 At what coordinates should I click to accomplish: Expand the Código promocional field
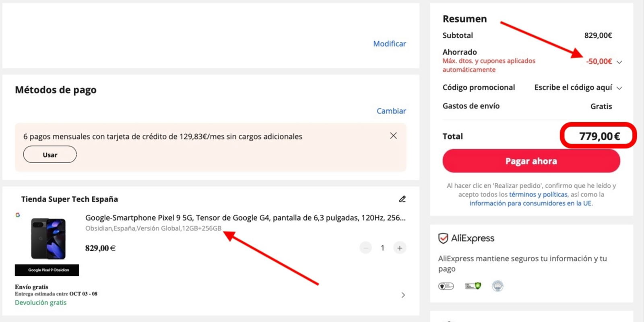[619, 88]
